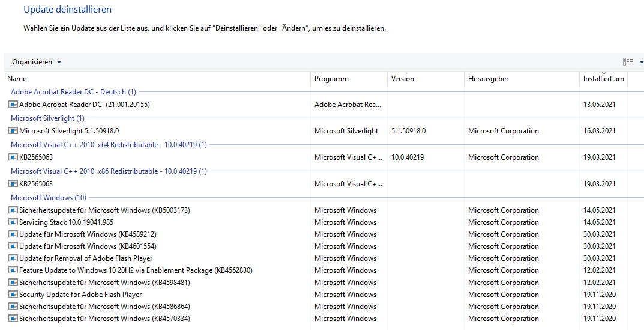Click icon beside Sicherheitsupdate KB4586864
This screenshot has height=330, width=644.
point(13,306)
